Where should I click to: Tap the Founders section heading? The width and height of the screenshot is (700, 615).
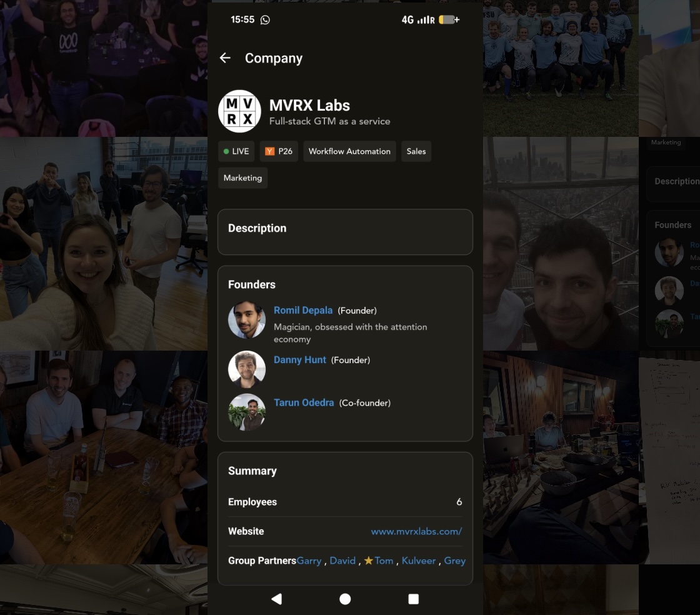(x=252, y=284)
